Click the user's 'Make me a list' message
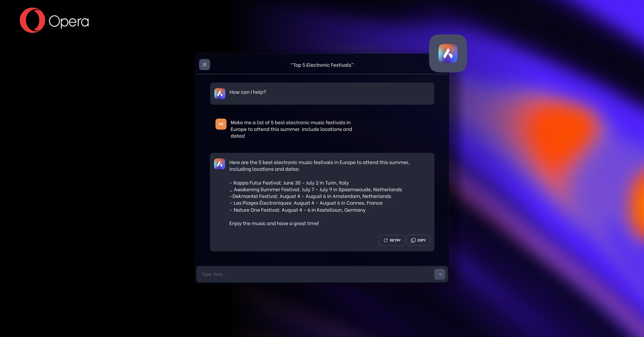The image size is (644, 337). coord(291,129)
